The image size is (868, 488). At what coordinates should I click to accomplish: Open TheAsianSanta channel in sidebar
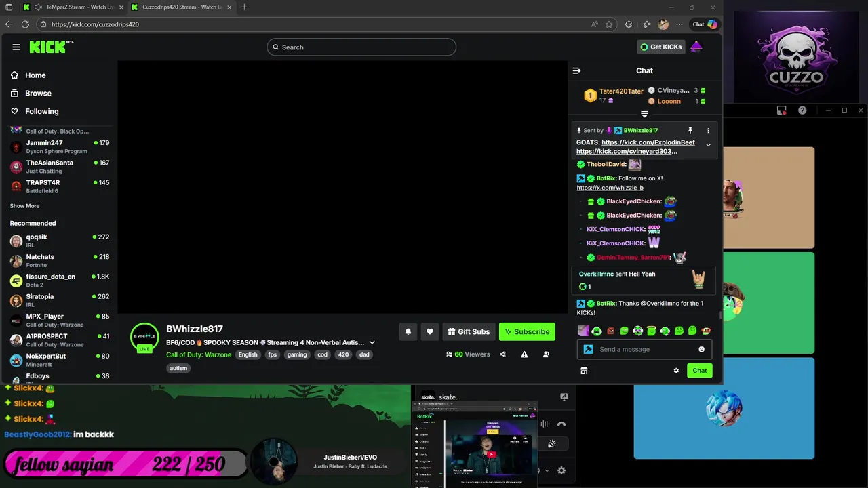(59, 167)
